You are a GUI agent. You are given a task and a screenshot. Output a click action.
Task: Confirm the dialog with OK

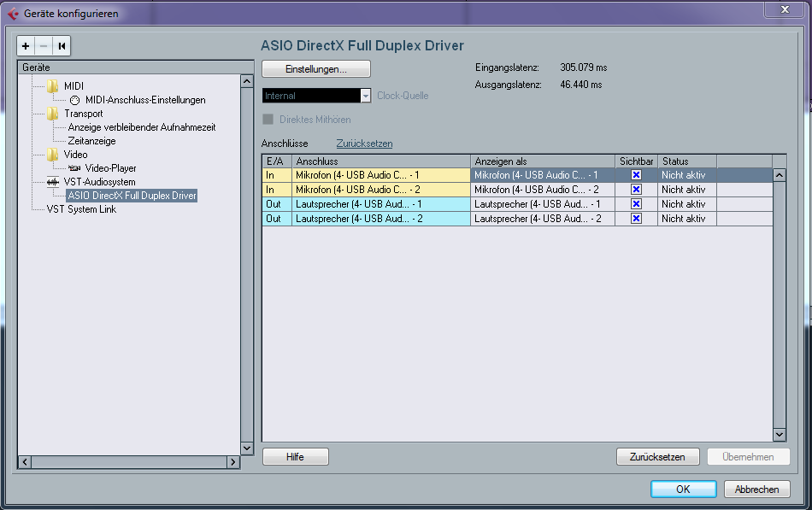coord(684,489)
